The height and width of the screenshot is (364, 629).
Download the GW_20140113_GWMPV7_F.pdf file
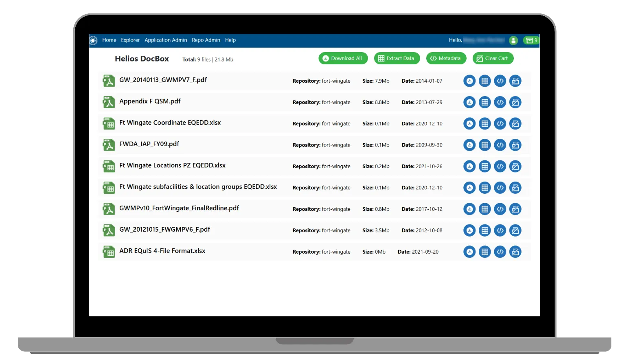coord(469,81)
